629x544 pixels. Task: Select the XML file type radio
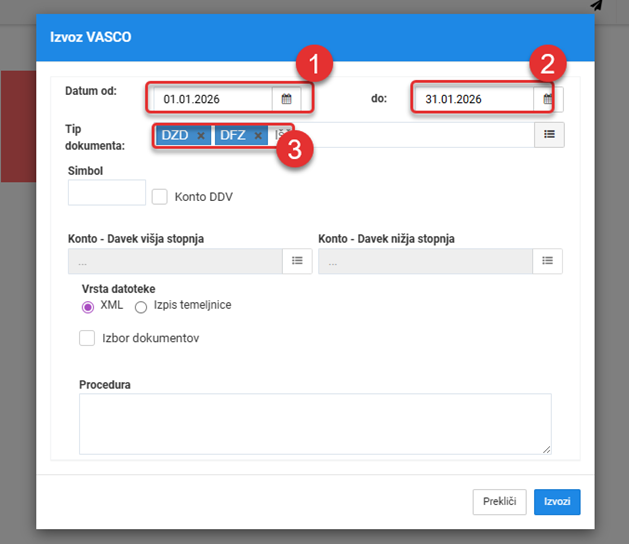(x=88, y=307)
